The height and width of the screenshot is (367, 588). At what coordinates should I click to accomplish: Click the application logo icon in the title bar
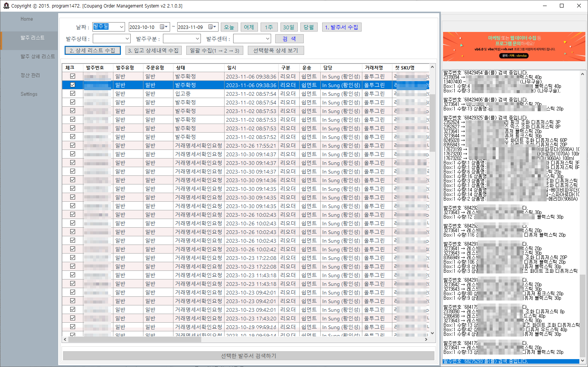tap(5, 5)
